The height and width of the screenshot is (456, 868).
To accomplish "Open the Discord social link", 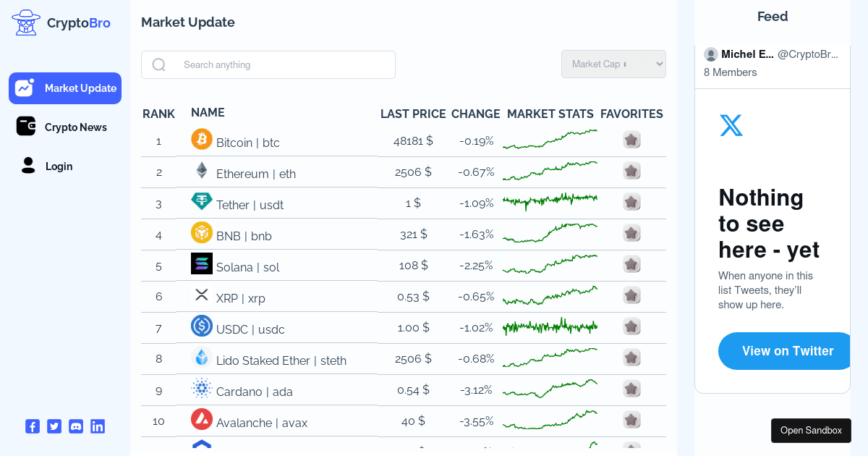I will click(76, 426).
